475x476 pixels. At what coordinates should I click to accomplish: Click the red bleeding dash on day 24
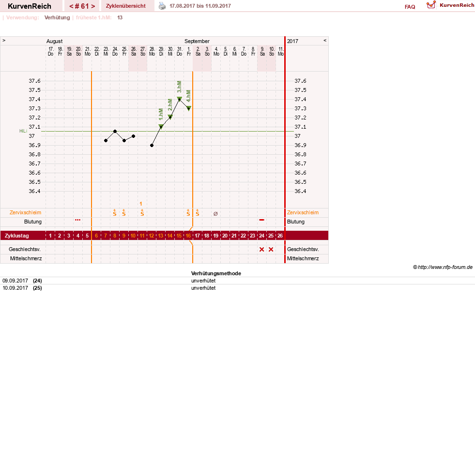[x=261, y=220]
